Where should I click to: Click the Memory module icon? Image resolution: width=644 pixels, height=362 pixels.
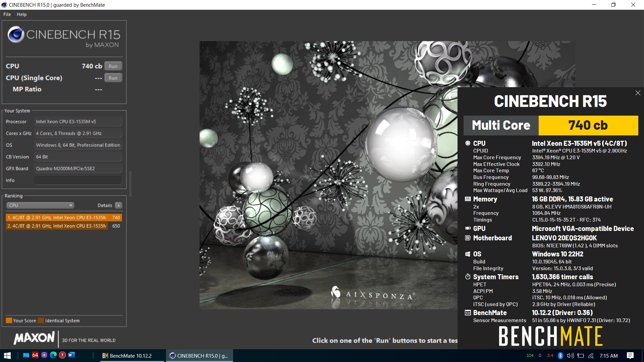tap(468, 199)
